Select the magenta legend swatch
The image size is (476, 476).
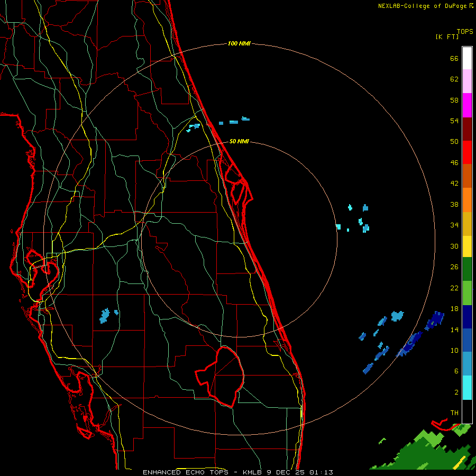coord(467,105)
